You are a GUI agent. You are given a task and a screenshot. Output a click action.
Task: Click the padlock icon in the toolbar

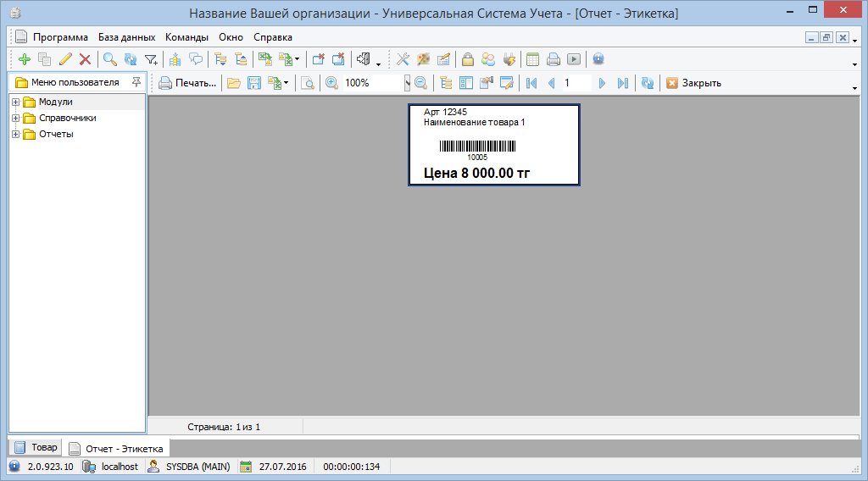point(467,59)
